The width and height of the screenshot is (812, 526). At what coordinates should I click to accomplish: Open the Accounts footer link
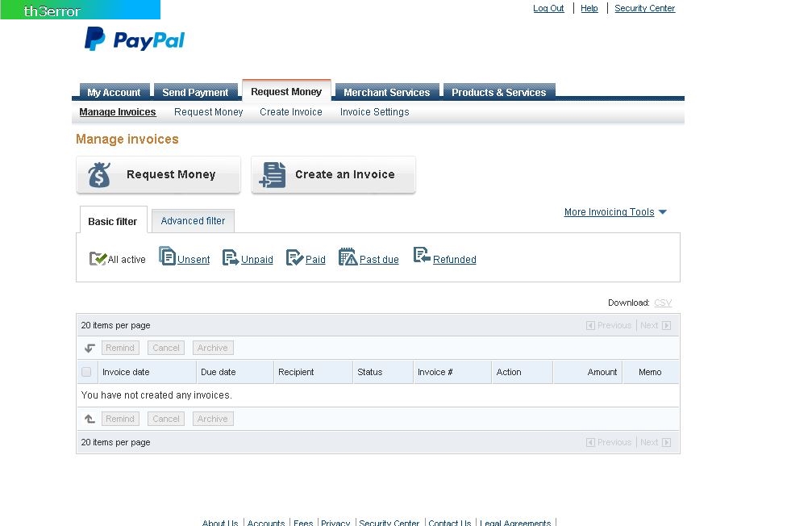266,523
